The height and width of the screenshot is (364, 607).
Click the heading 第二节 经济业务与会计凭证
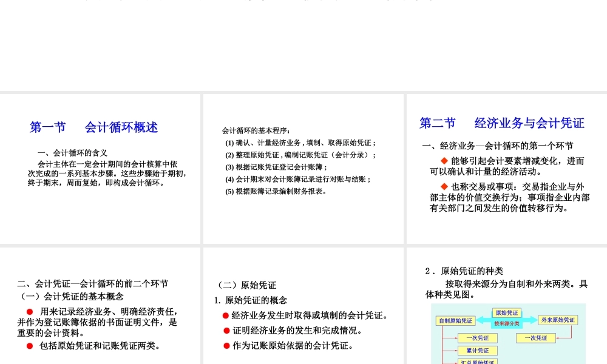click(x=502, y=123)
